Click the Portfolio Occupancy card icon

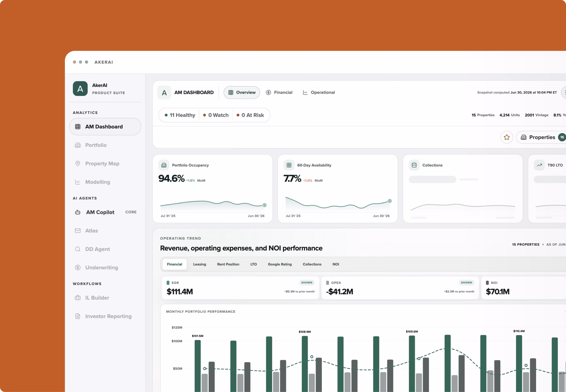click(164, 165)
